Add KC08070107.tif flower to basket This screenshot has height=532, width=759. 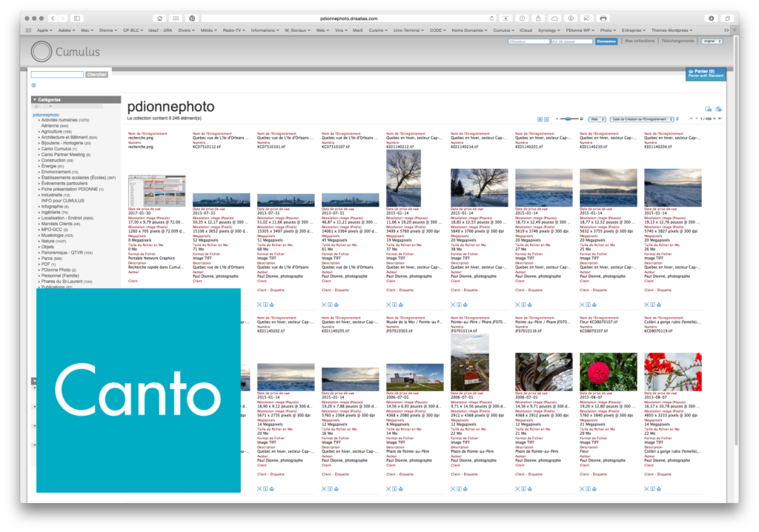tap(594, 489)
